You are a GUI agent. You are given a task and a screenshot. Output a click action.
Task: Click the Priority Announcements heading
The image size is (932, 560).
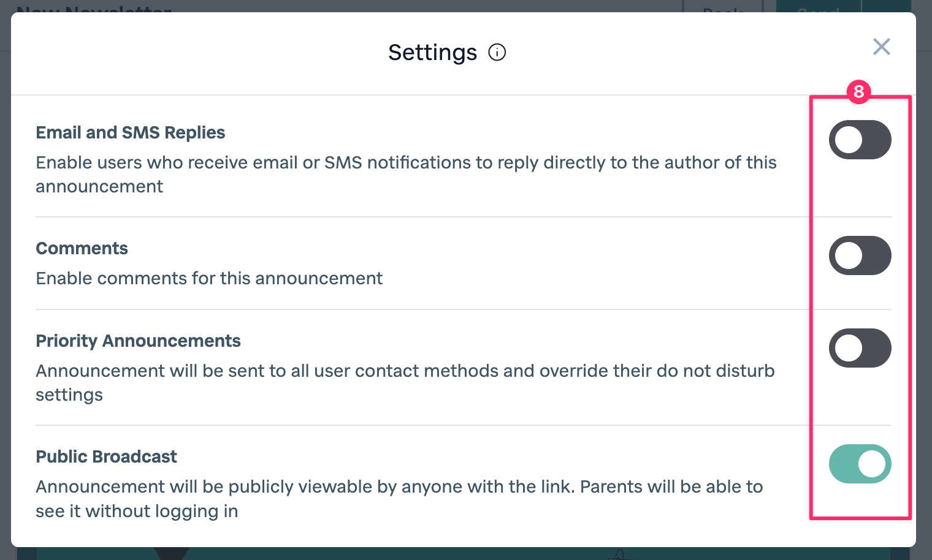pos(138,341)
